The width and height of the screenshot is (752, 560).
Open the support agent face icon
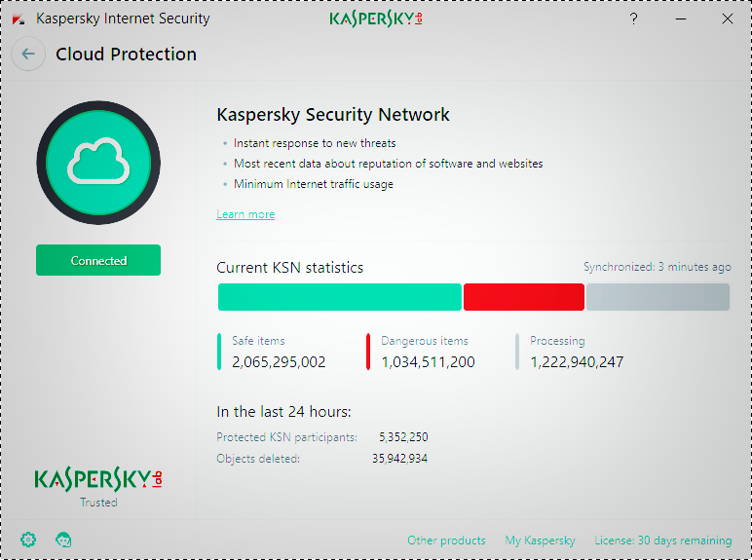point(63,540)
